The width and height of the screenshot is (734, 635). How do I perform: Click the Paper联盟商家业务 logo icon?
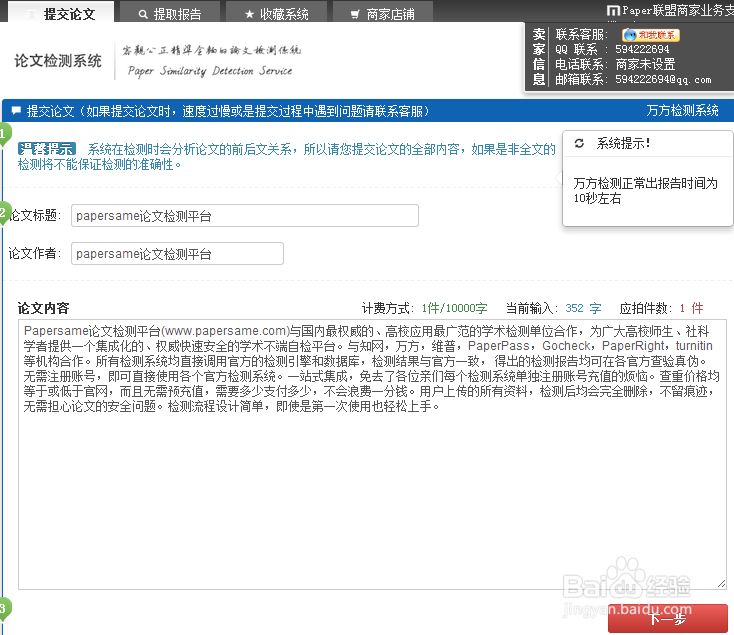pos(613,11)
